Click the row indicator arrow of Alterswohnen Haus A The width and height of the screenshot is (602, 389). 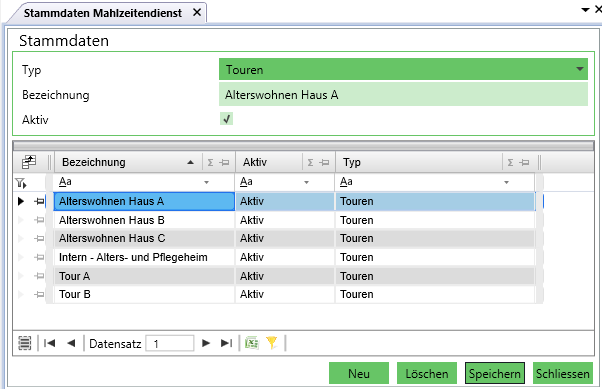tap(21, 201)
